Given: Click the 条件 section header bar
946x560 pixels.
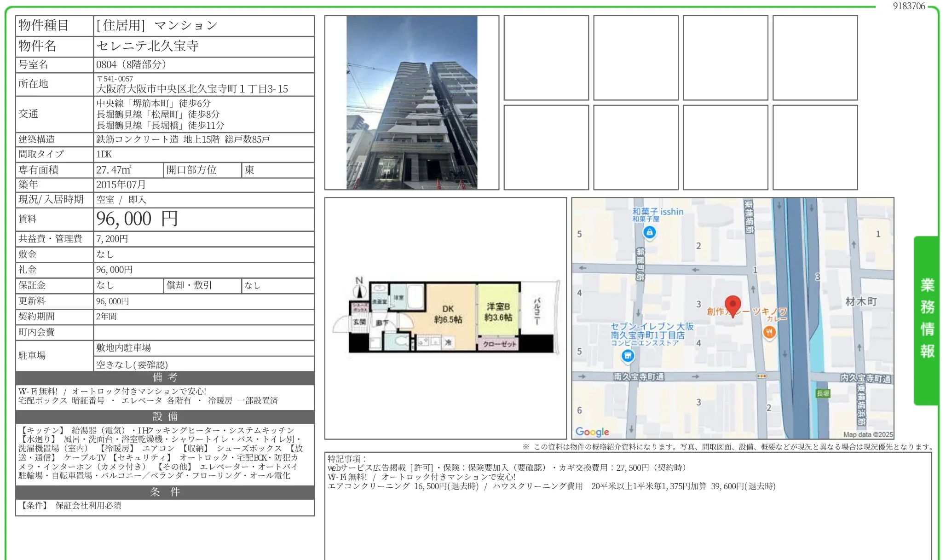Looking at the screenshot, I should [165, 492].
